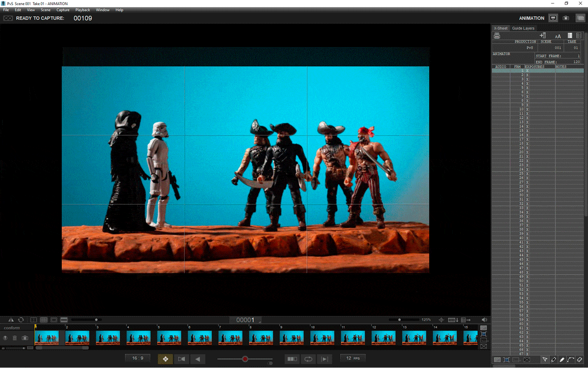Choose the arrow selection drawing tool
The width and height of the screenshot is (588, 368).
tap(544, 360)
